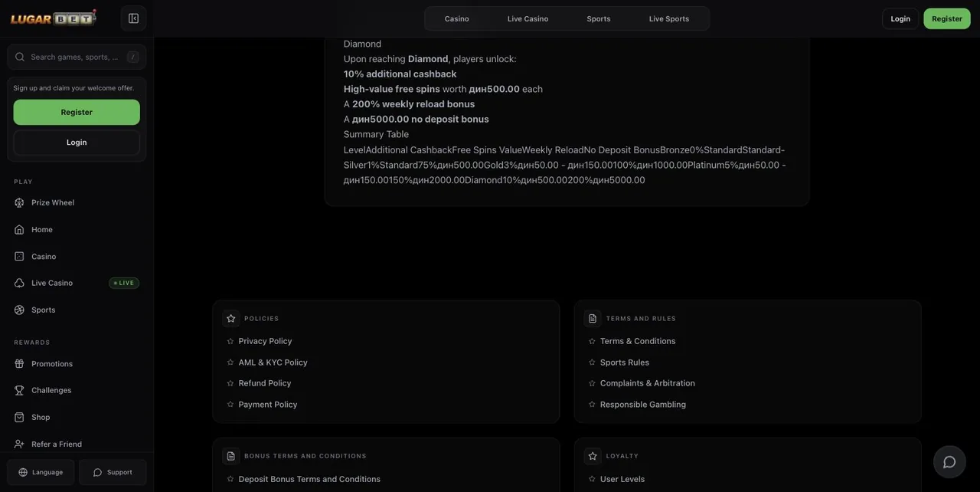
Task: Go to Home in the sidebar
Action: pyautogui.click(x=77, y=230)
